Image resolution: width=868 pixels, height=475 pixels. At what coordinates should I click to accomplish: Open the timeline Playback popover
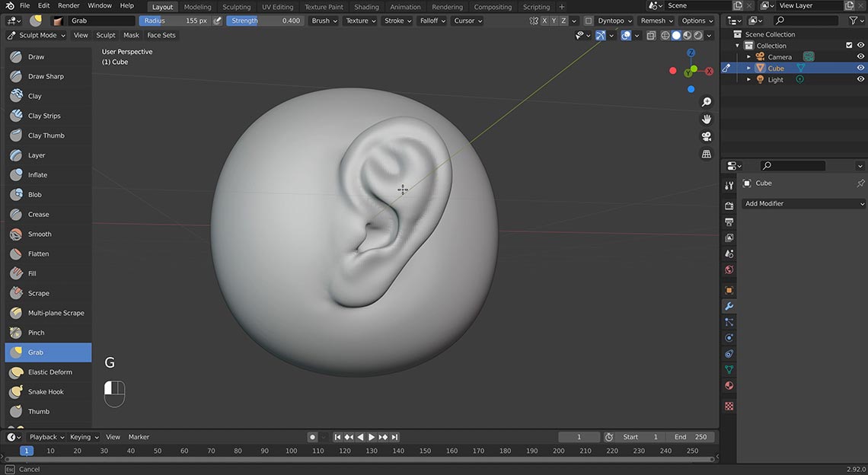point(47,437)
